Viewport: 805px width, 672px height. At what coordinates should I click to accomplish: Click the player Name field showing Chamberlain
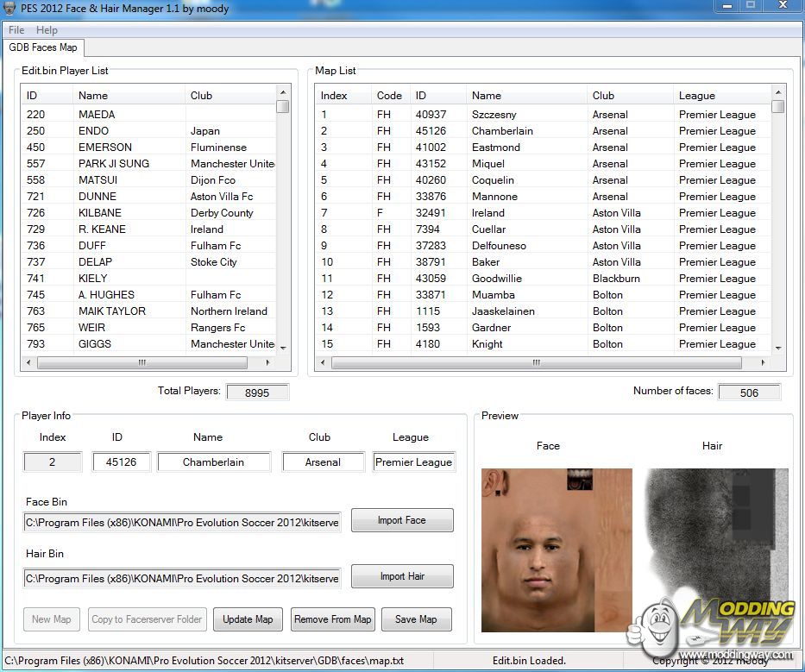point(213,462)
